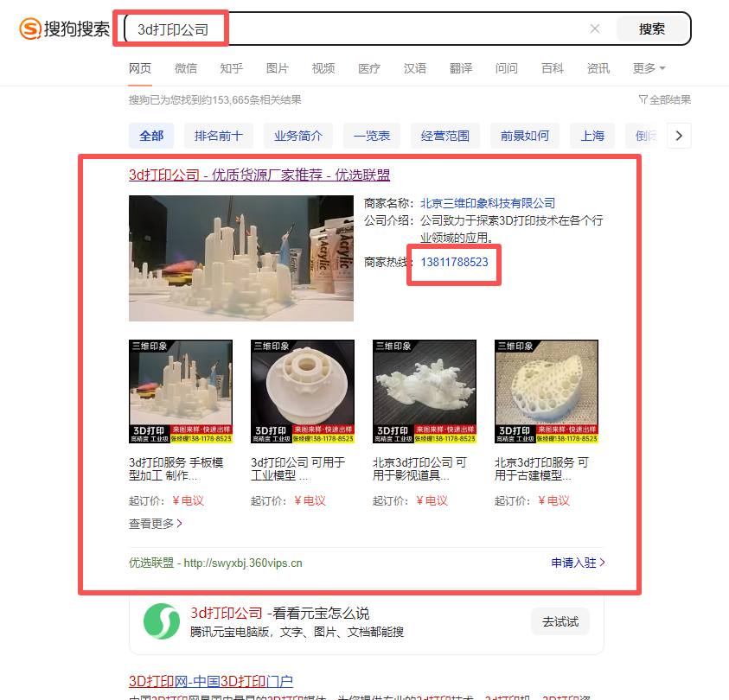
Task: Switch to the 图片 tab
Action: pyautogui.click(x=278, y=68)
